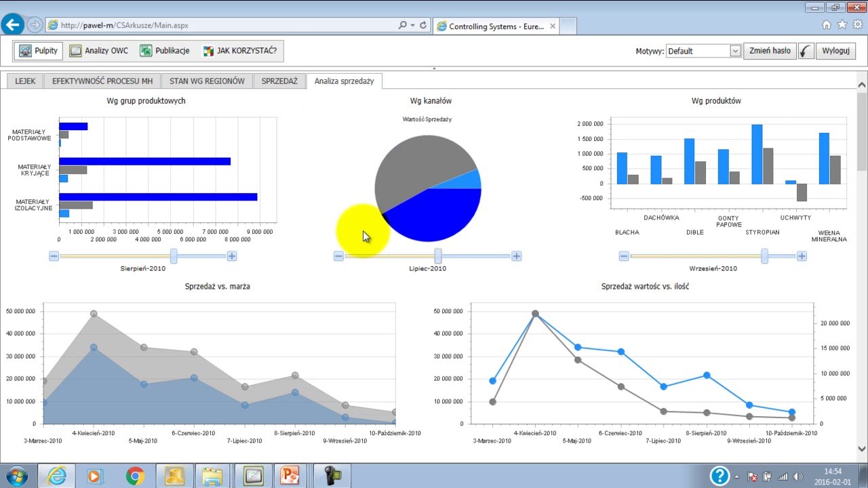Open PowerPoint from the taskbar
This screenshot has height=488, width=868.
[291, 476]
